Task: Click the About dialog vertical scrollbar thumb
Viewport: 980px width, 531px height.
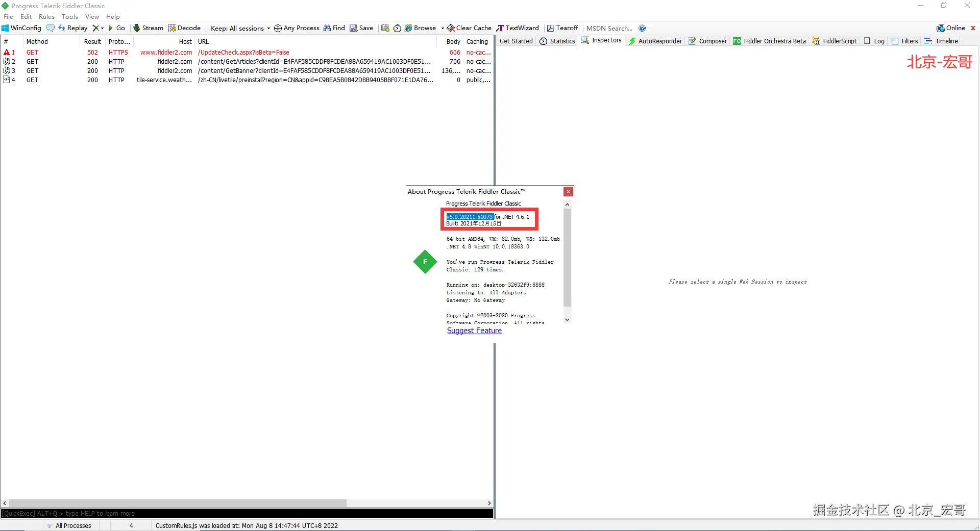Action: pos(567,258)
